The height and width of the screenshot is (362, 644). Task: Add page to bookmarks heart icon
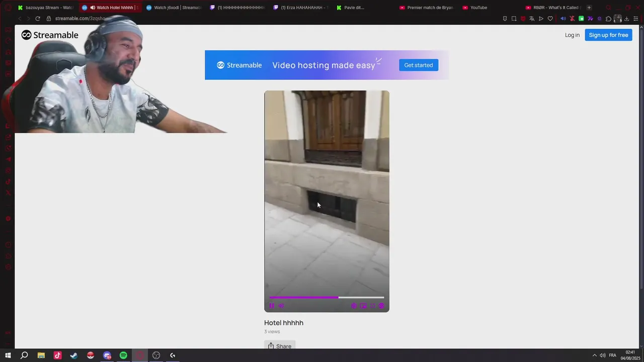[x=550, y=19]
